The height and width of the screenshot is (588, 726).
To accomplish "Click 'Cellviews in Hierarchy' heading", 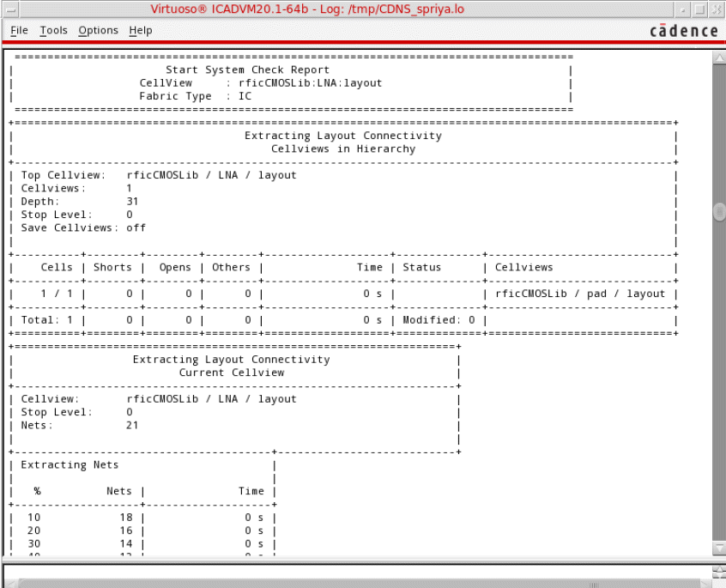I will coord(343,149).
